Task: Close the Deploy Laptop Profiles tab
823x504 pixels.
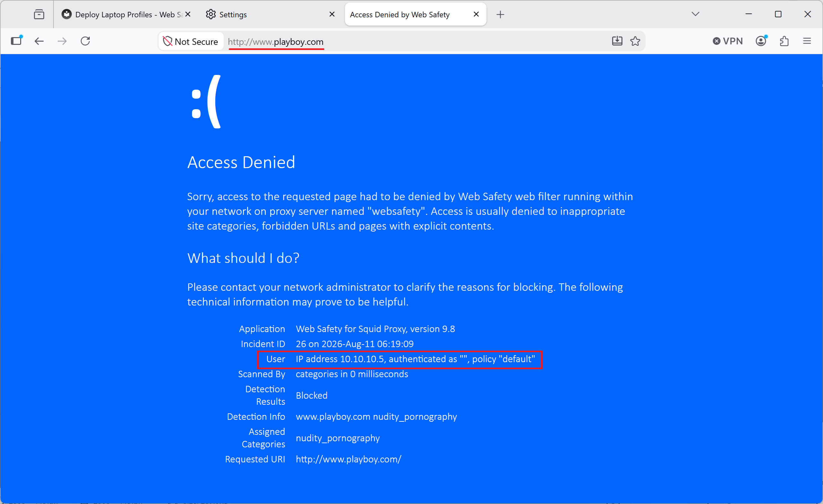Action: [188, 14]
